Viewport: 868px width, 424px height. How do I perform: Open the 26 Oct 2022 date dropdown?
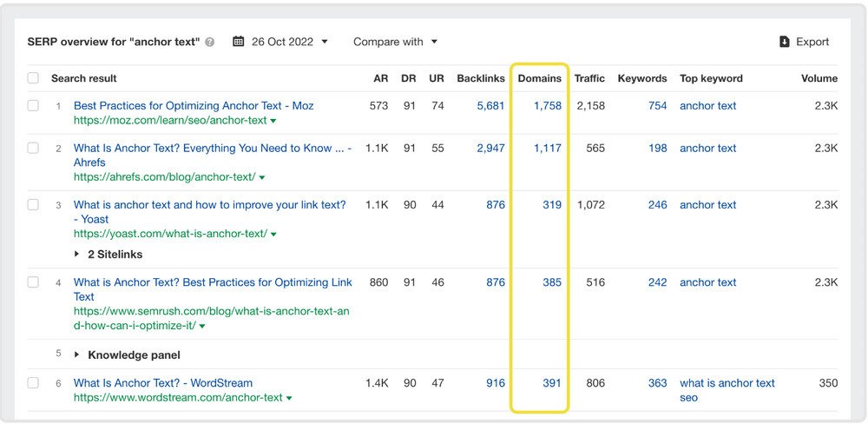(x=289, y=42)
